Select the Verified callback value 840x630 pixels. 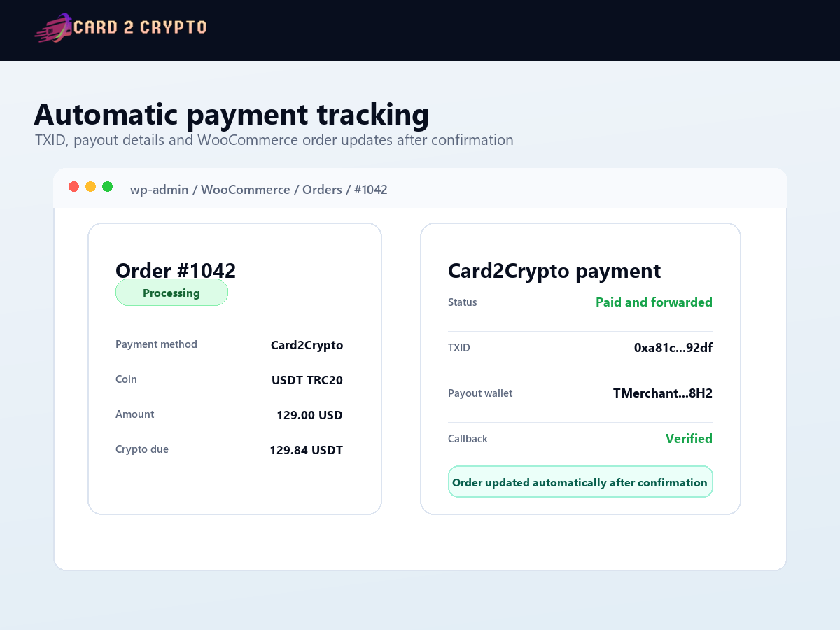(689, 439)
